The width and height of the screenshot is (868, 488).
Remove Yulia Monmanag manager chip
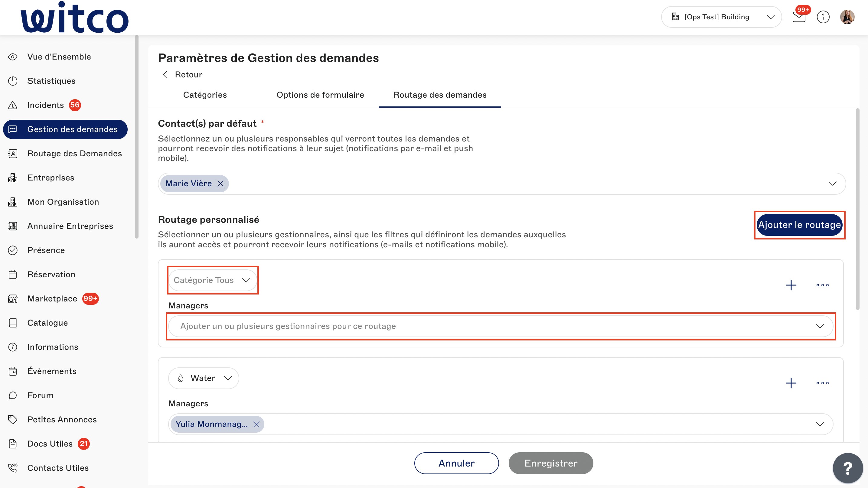coord(256,424)
